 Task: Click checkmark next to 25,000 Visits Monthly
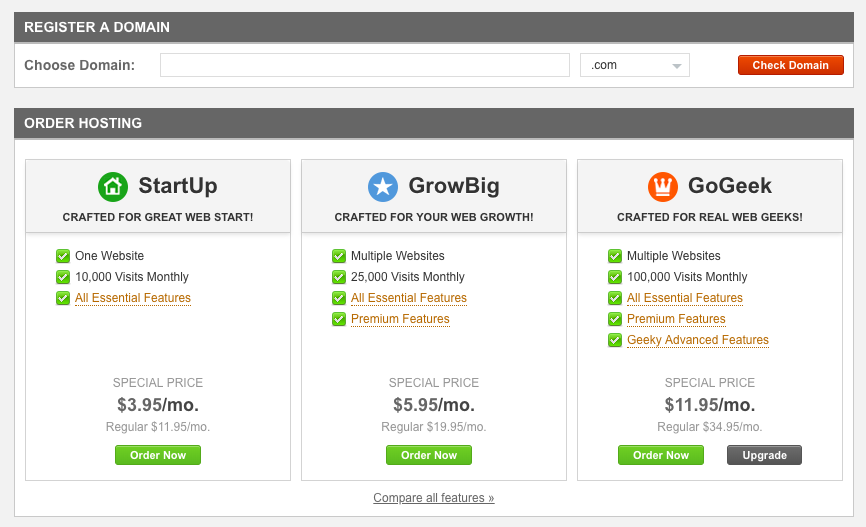[x=339, y=277]
